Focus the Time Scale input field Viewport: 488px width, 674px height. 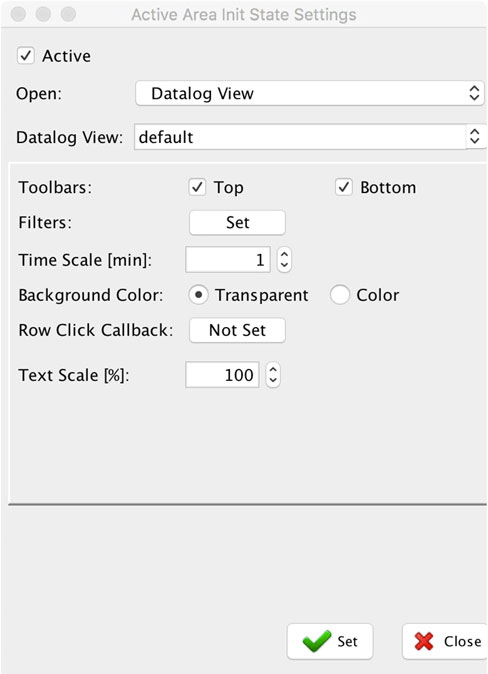[x=228, y=260]
